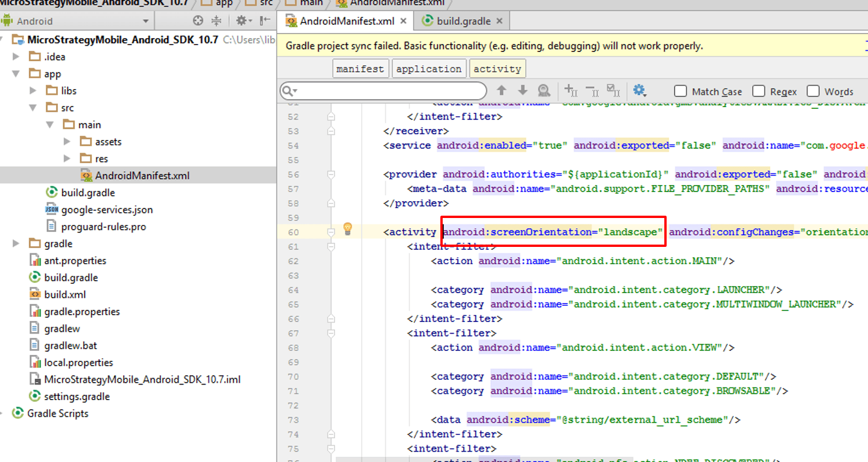Screen dimensions: 868x462
Task: Click the lightbulb intention icon at line 60
Action: coord(348,228)
